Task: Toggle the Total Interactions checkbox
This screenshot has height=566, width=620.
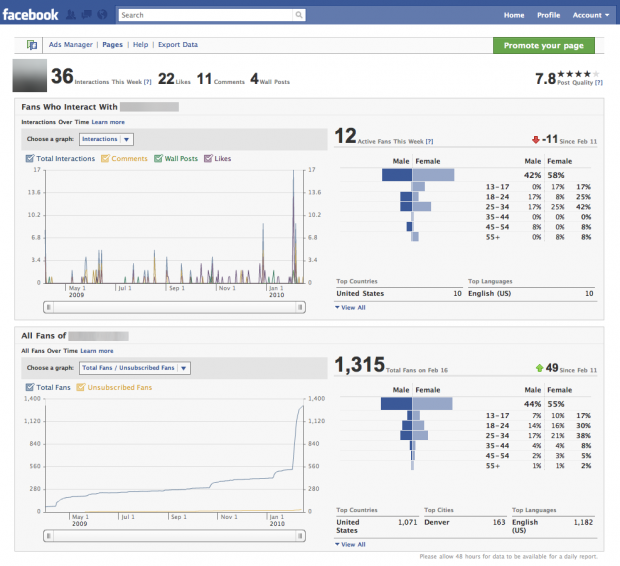Action: 30,159
